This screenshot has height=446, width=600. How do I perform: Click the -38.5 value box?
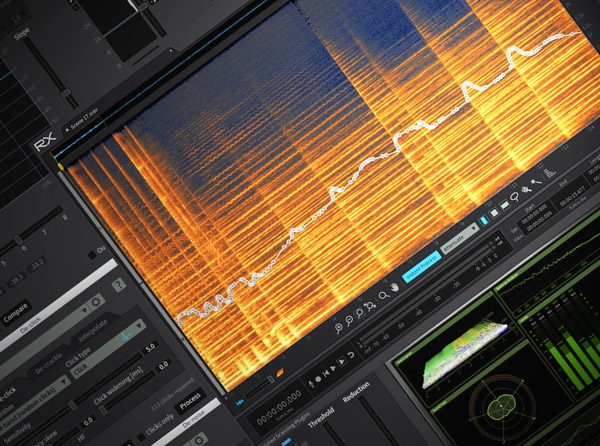[x=16, y=280]
